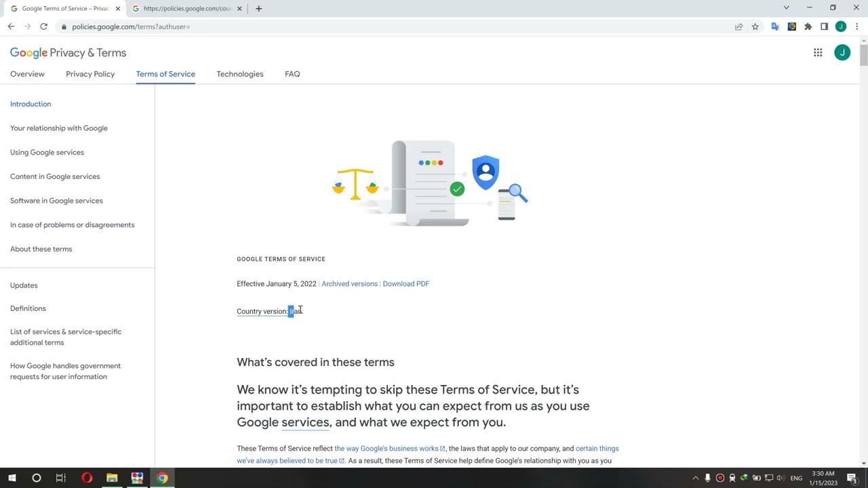The image size is (868, 488).
Task: Open the notification center with 3 alerts
Action: [x=852, y=479]
